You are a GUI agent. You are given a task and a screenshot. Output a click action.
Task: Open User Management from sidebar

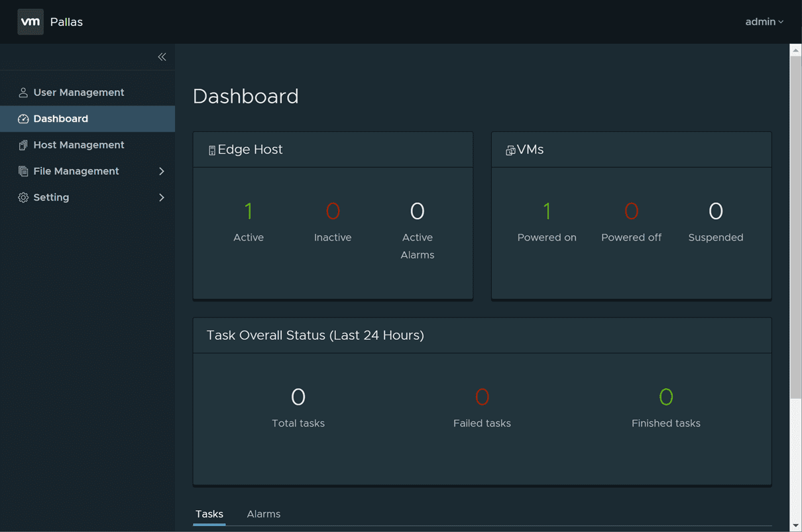coord(78,93)
